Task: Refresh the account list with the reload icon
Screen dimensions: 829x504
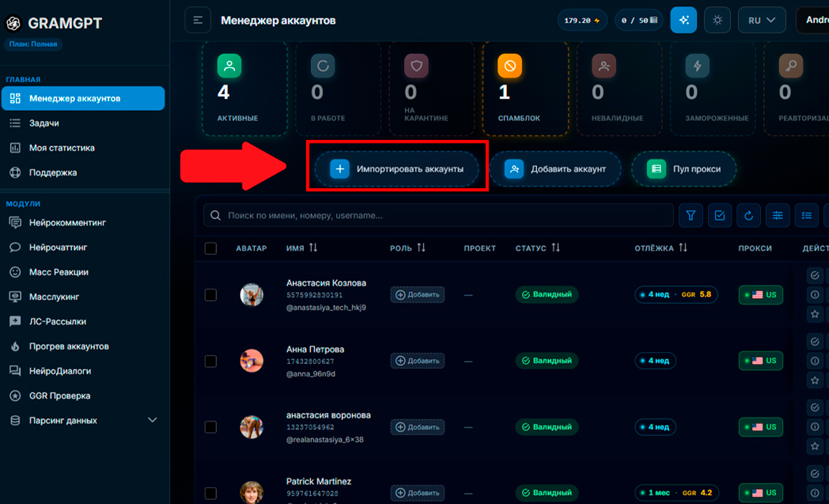Action: [x=748, y=216]
